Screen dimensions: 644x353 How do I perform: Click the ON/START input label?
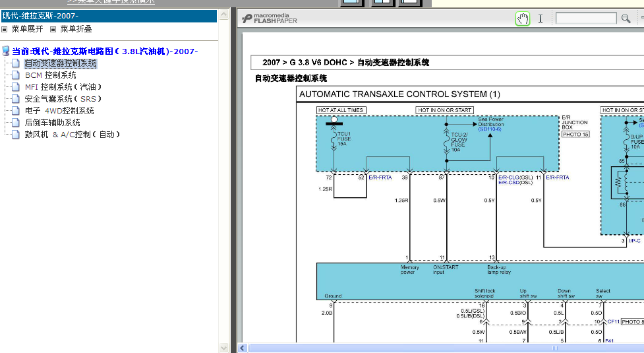pos(445,270)
